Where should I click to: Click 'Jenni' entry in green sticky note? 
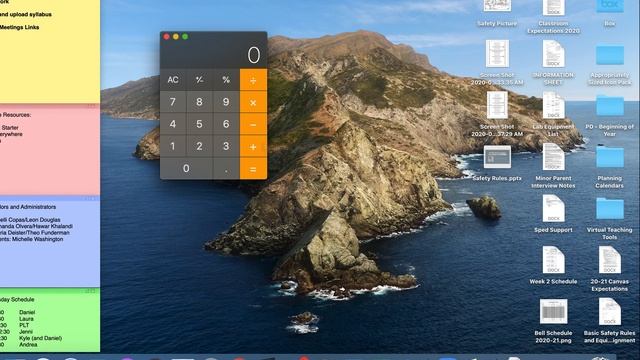[x=26, y=332]
